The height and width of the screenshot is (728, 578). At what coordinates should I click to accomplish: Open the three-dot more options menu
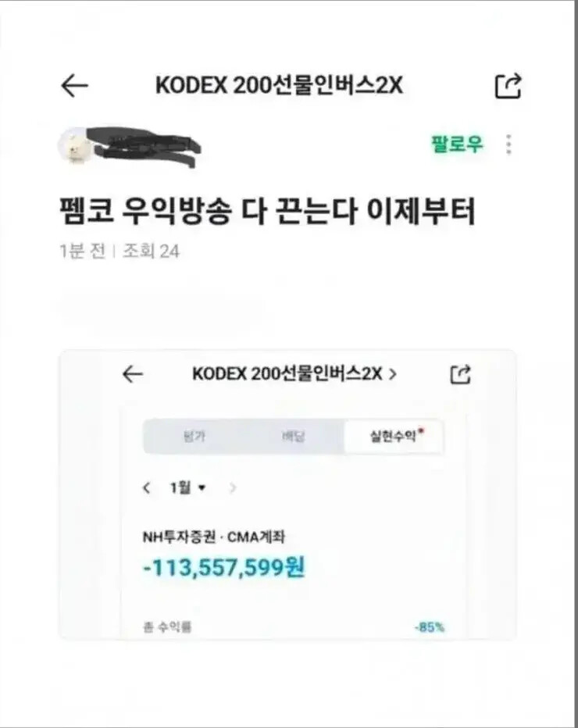[x=508, y=145]
